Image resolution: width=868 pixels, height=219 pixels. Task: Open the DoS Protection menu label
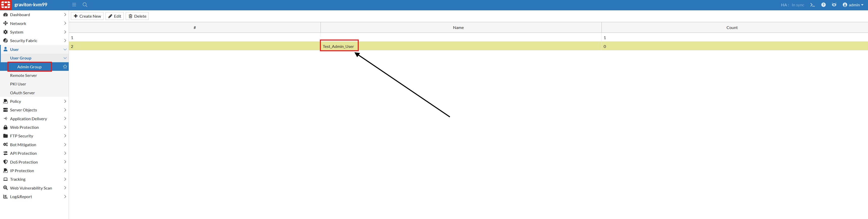tap(24, 162)
